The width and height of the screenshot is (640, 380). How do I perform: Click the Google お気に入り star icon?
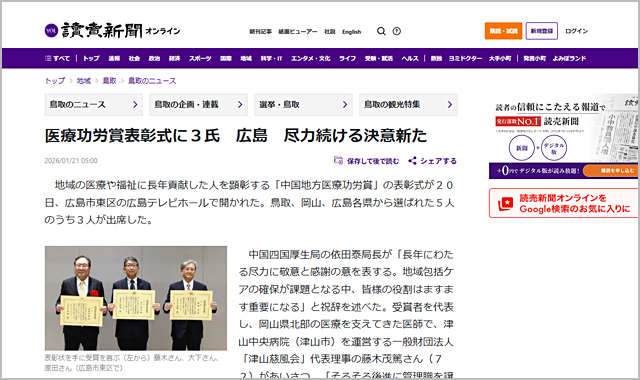point(505,203)
